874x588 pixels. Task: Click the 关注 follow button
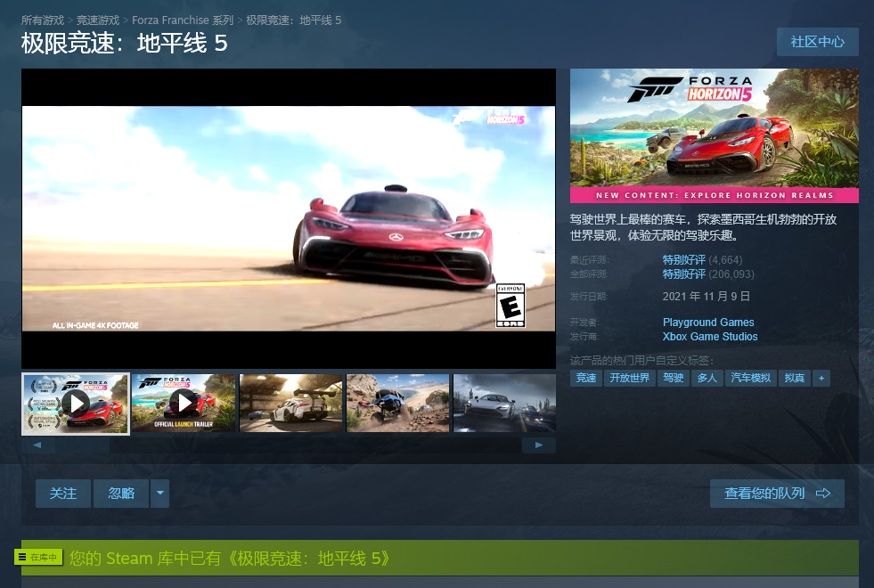(x=63, y=494)
